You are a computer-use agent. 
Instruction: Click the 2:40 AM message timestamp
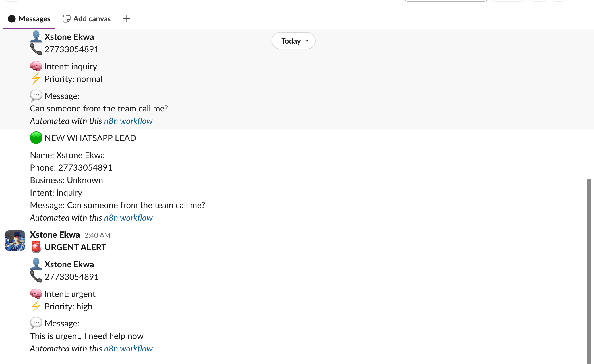click(97, 235)
